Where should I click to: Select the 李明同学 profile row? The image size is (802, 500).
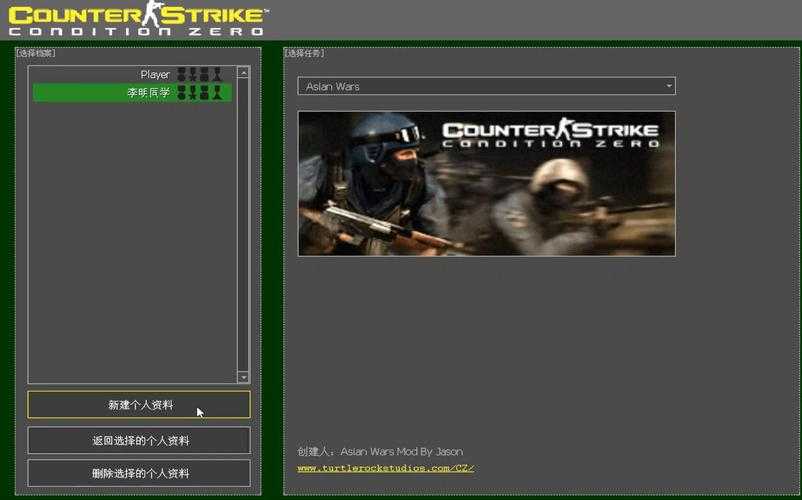132,93
